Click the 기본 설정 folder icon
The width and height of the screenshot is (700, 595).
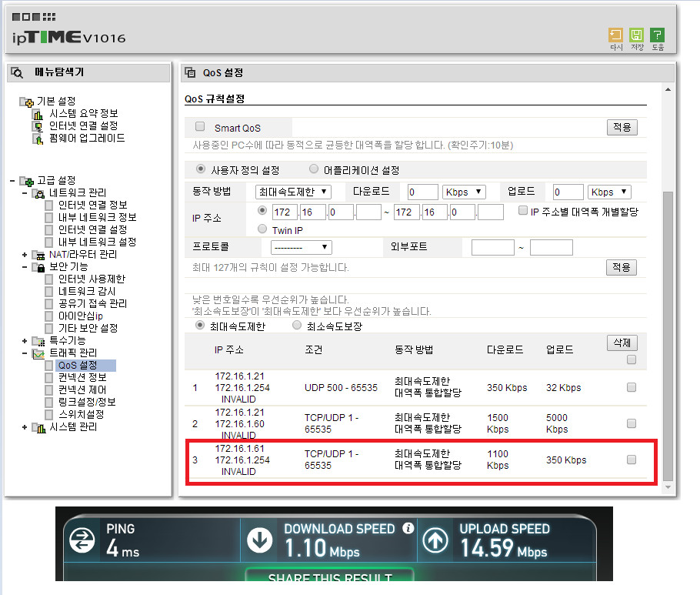(x=26, y=102)
